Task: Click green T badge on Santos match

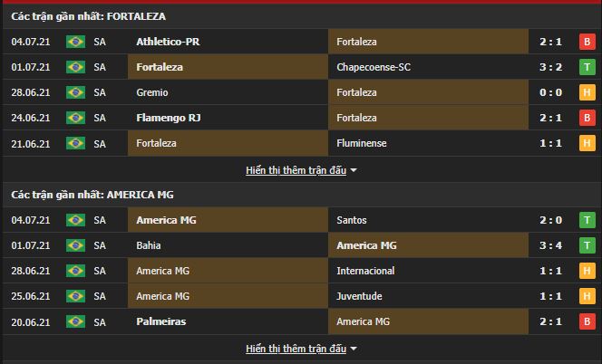Action: click(587, 220)
